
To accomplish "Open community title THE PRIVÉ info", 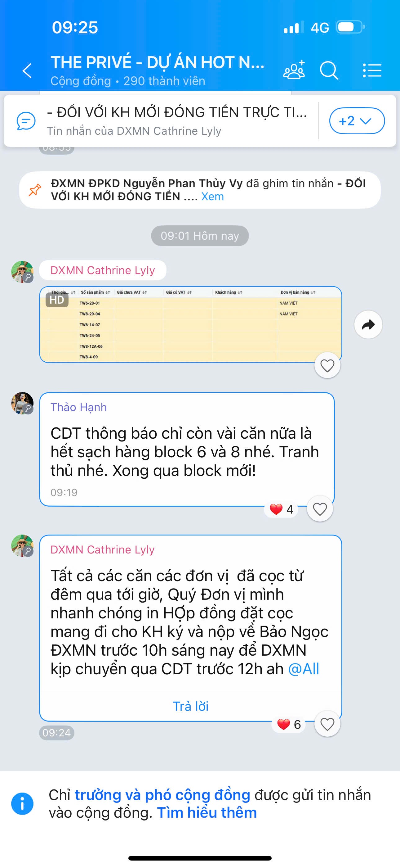I will (x=157, y=62).
